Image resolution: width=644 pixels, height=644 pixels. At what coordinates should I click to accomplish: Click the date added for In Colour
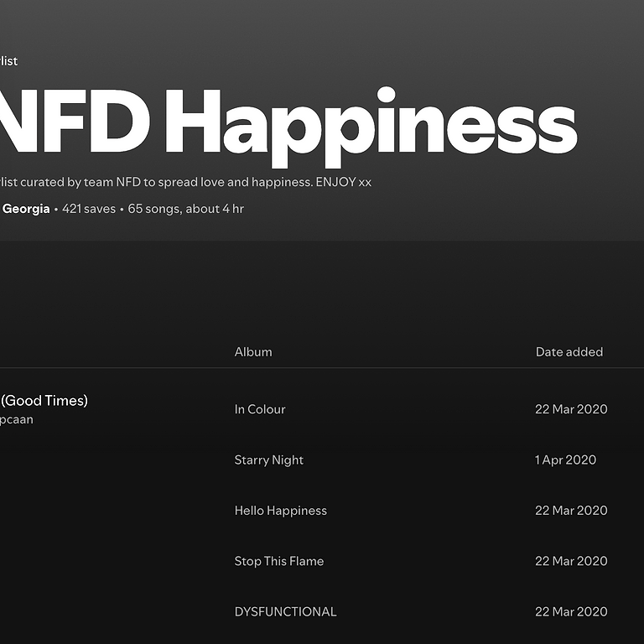click(571, 409)
